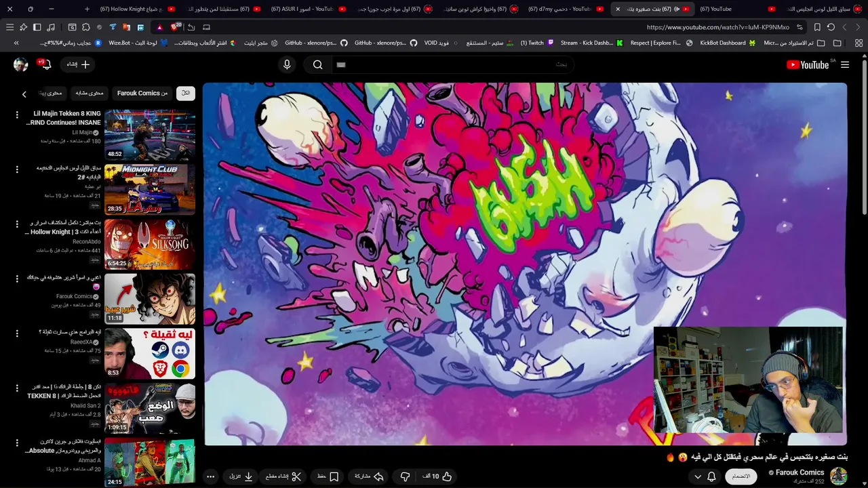Open the Midnight Club video thumbnail
The width and height of the screenshot is (868, 488).
click(150, 189)
